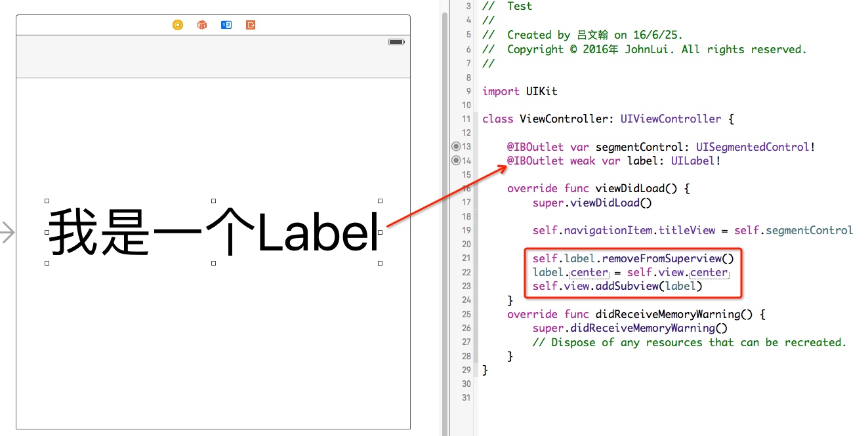Click line number 11 in the gutter
Viewport: 868px width, 436px height.
[466, 119]
